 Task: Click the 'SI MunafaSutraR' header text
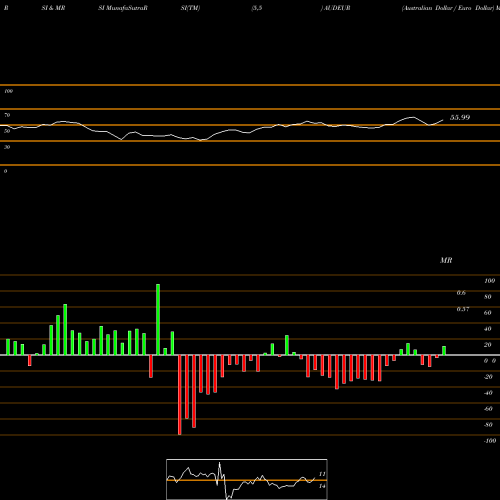click(123, 8)
